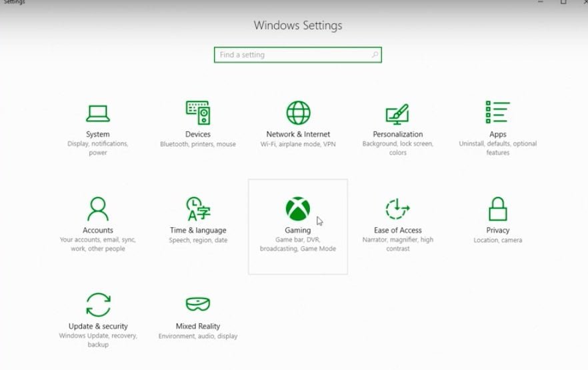Click 'Background, lock screen, colors' description
The width and height of the screenshot is (588, 370).
(x=398, y=148)
